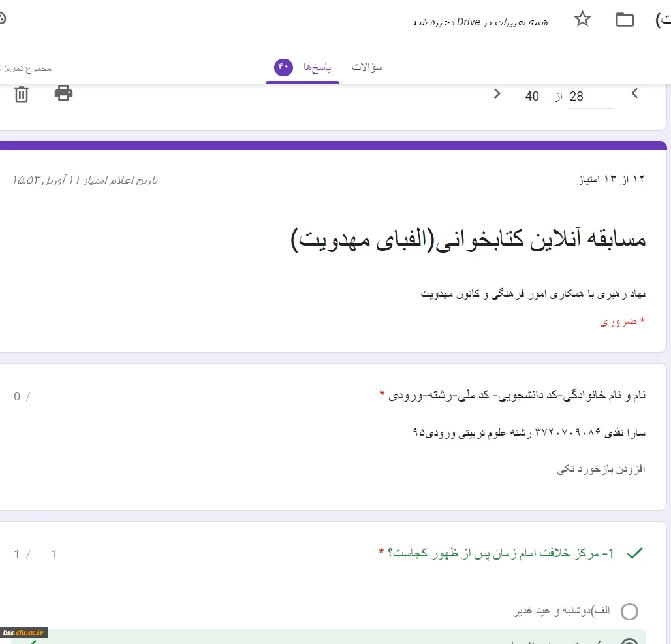Click افزودن بازخورد تکی to add feedback
This screenshot has height=644, width=671.
(x=601, y=469)
